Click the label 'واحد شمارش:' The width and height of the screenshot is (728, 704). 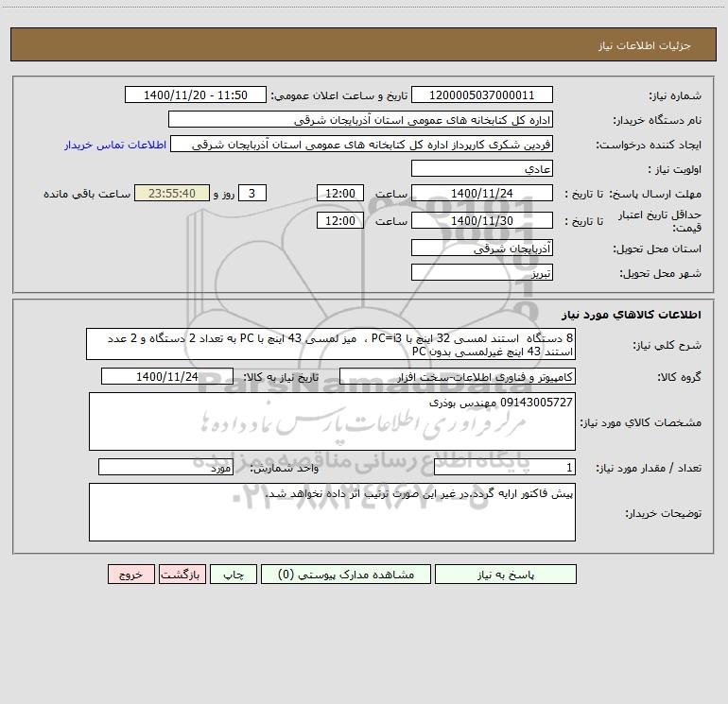tap(285, 469)
